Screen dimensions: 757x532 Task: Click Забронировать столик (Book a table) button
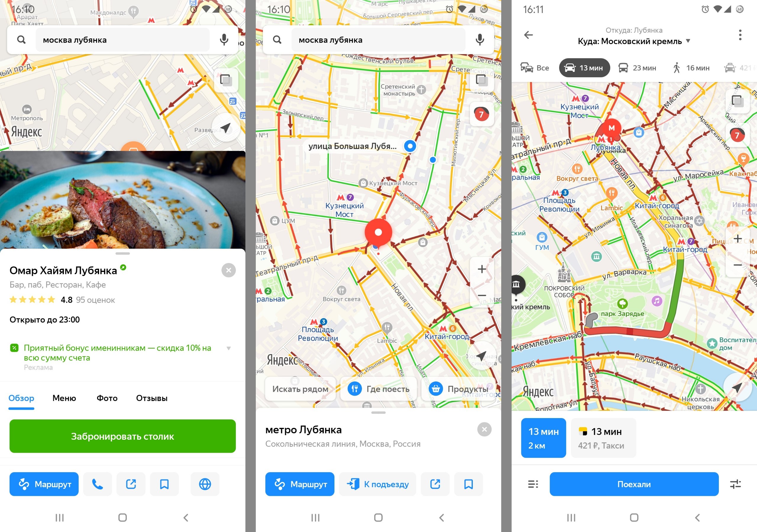(x=122, y=436)
